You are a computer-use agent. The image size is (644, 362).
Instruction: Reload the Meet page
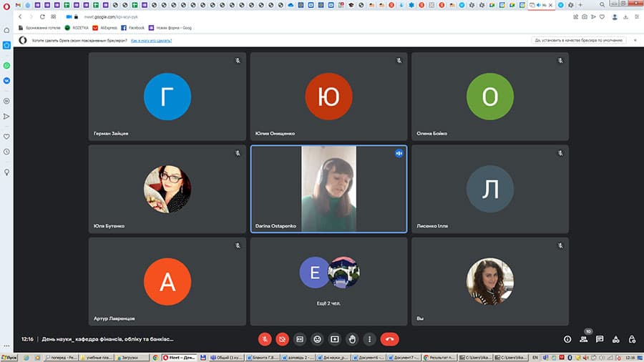click(42, 17)
